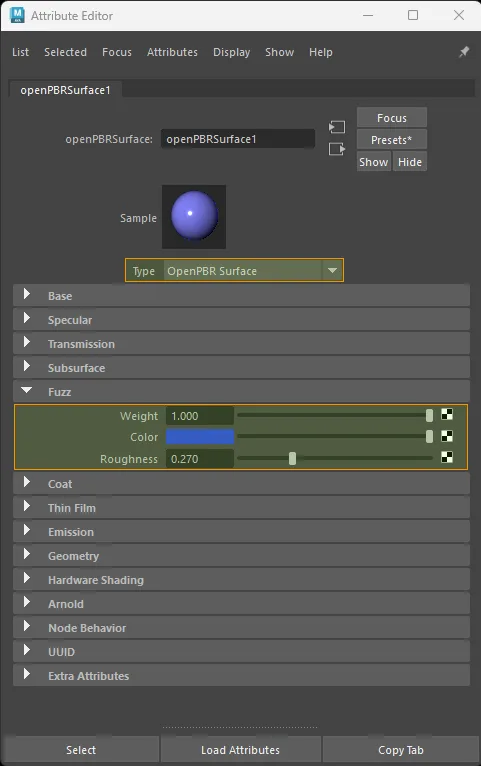The image size is (481, 766).
Task: Collapse the Fuzz section
Action: 241,391
